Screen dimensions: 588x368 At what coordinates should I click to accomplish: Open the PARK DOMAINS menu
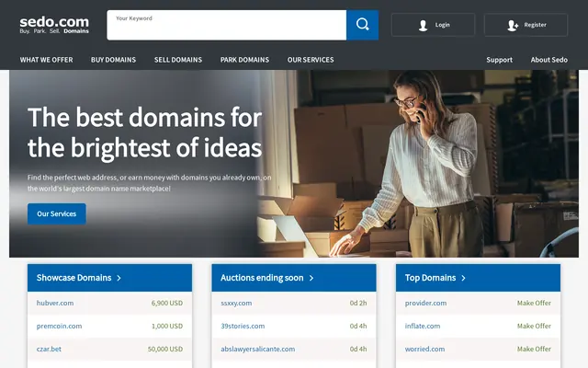tap(244, 60)
